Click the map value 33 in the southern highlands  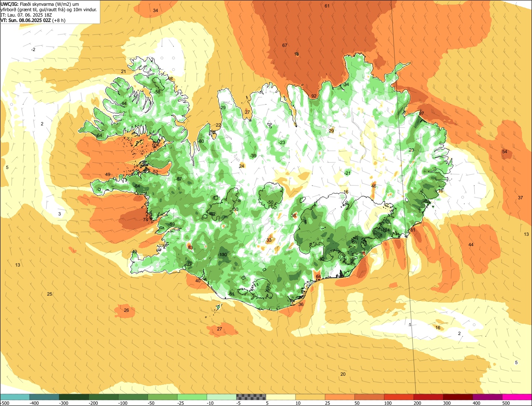[x=269, y=240]
